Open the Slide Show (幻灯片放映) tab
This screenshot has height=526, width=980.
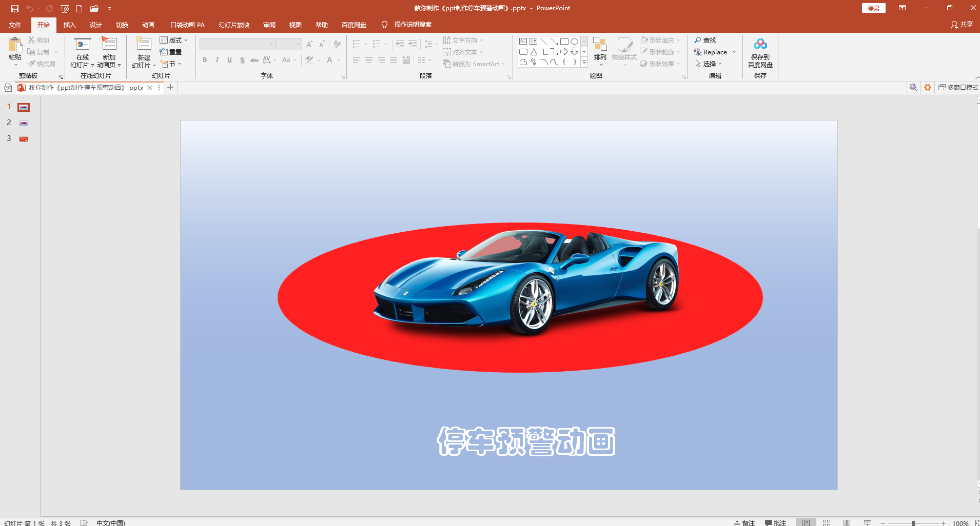pos(233,25)
